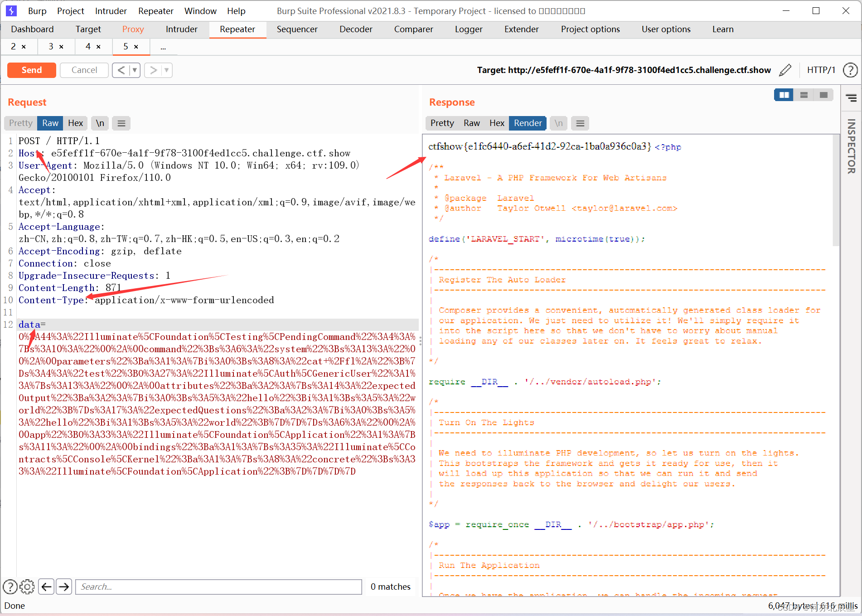The height and width of the screenshot is (616, 862).
Task: Click into the request Search field
Action: 218,587
